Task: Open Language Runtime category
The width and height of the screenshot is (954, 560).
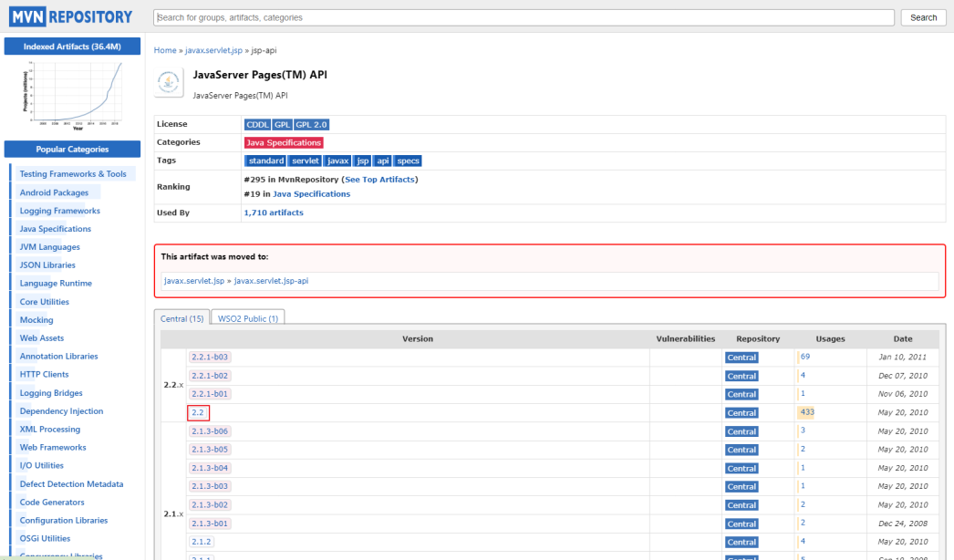Action: [56, 284]
